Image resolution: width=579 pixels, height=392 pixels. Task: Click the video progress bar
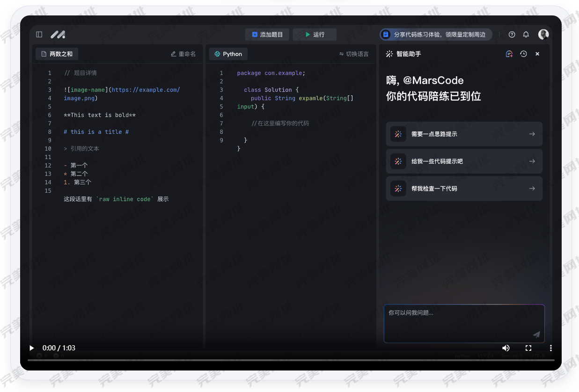pyautogui.click(x=290, y=360)
